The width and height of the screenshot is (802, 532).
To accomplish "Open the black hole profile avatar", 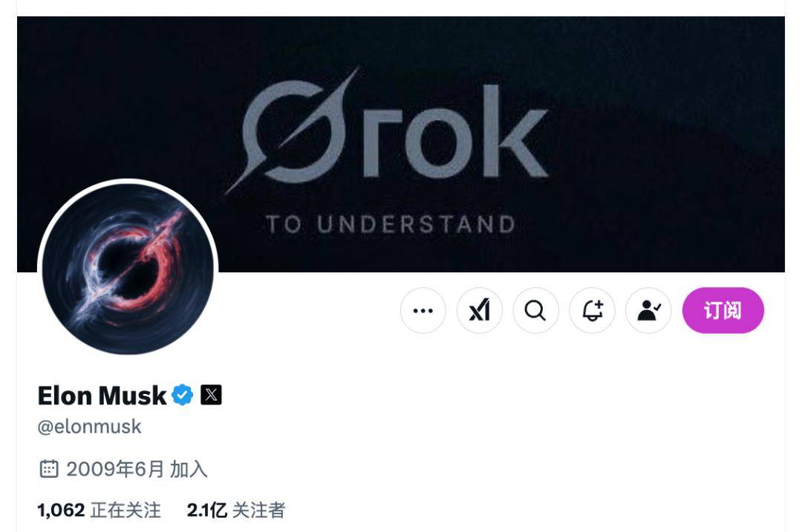I will 128,269.
